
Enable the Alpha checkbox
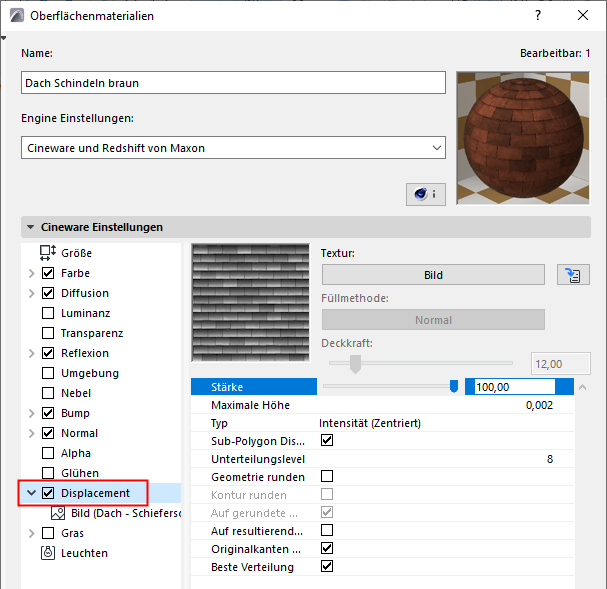(x=48, y=453)
